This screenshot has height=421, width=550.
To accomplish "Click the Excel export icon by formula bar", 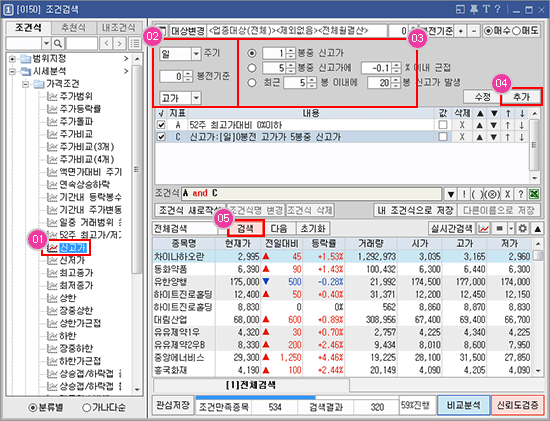I will pos(535,194).
